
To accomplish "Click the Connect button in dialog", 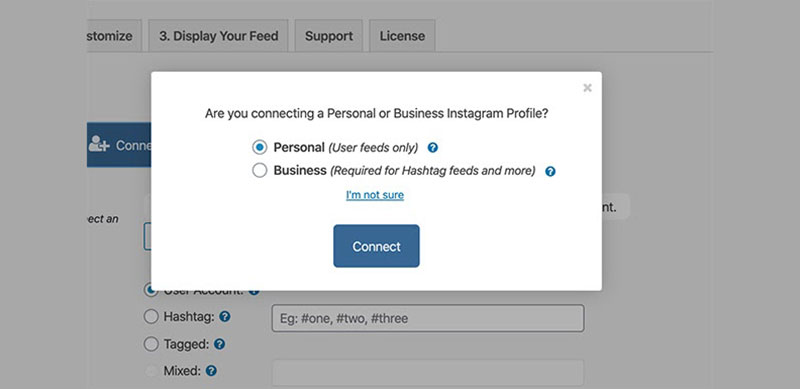I will [x=377, y=246].
